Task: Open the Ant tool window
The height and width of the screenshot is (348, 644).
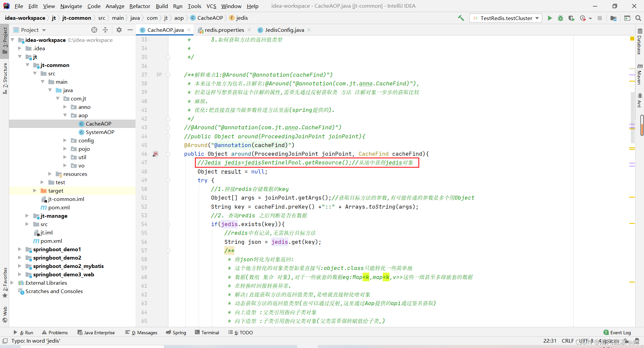Action: pyautogui.click(x=640, y=100)
